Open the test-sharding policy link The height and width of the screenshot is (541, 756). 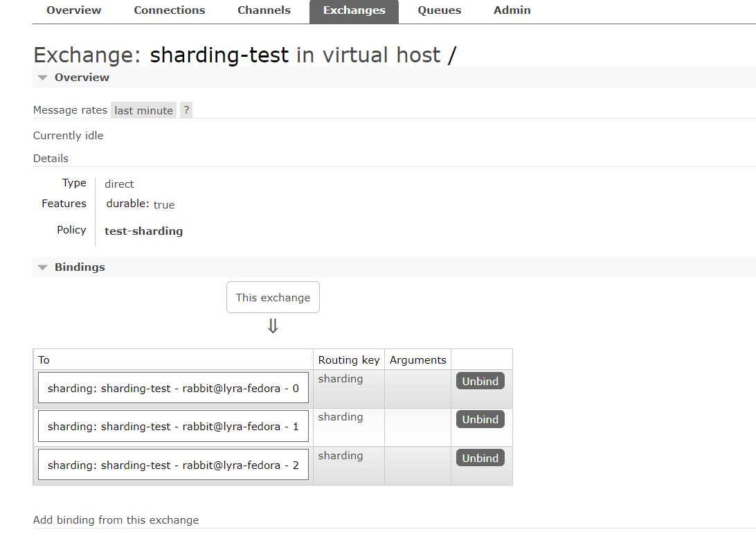coord(143,231)
